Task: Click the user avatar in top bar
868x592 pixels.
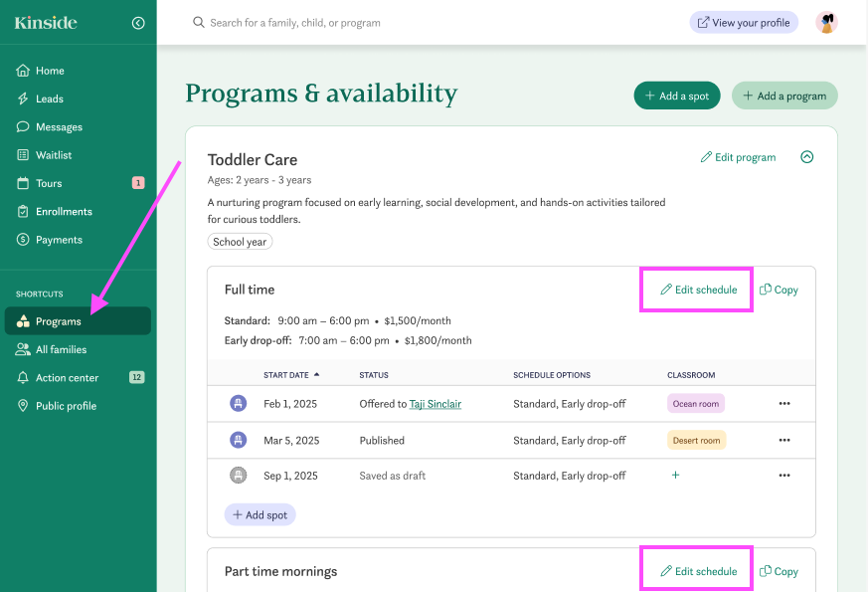Action: point(826,22)
